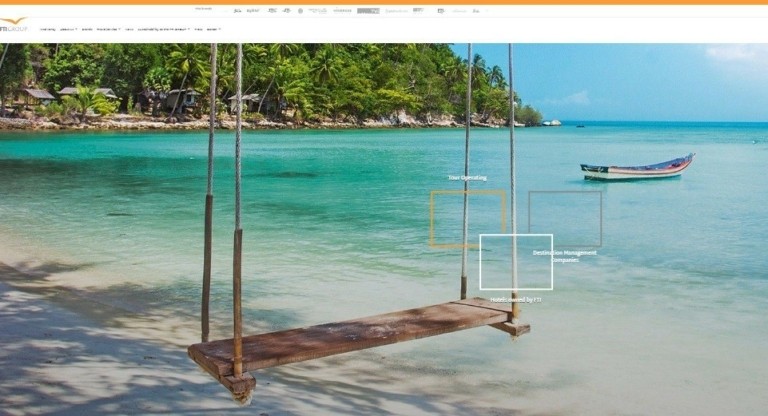Image resolution: width=768 pixels, height=416 pixels.
Task: Click the first brand logo in top strip
Action: [x=238, y=10]
